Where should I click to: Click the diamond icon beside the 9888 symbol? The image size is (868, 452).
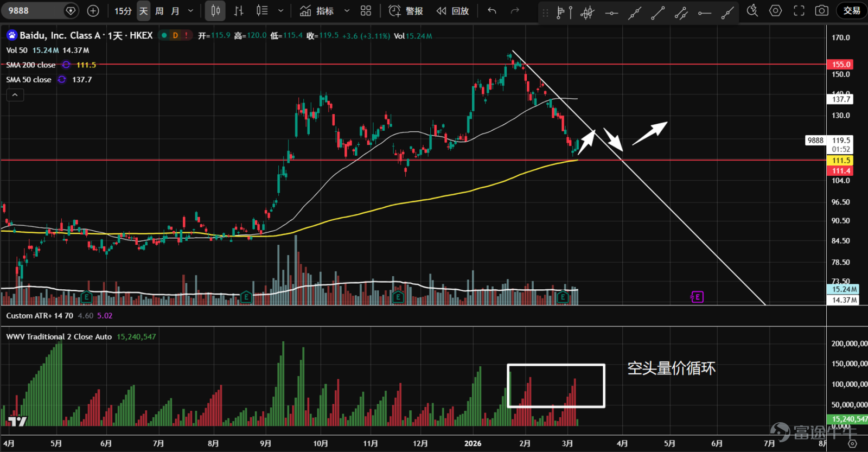(x=71, y=11)
